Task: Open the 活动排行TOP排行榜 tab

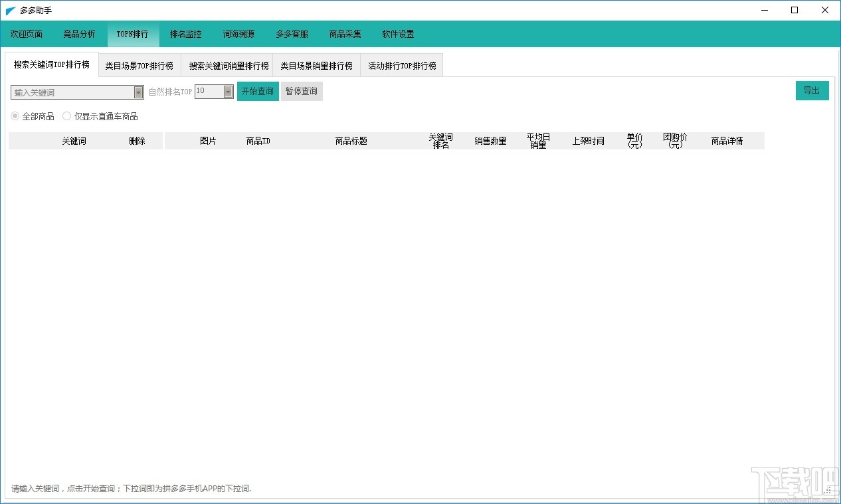Action: [x=403, y=66]
